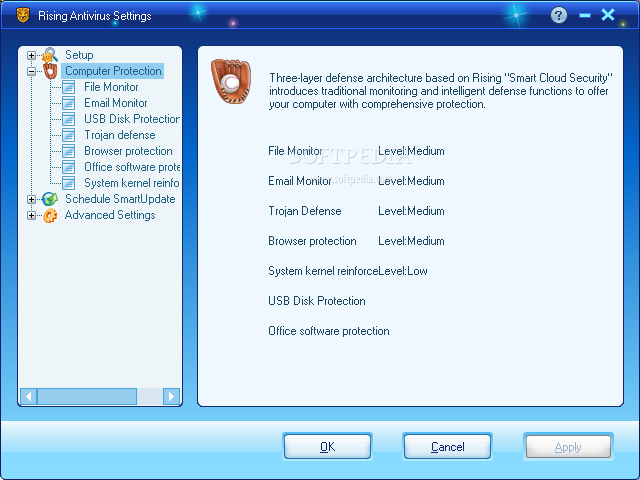Click the tree scrollbar left arrow
The width and height of the screenshot is (640, 480).
coord(29,396)
